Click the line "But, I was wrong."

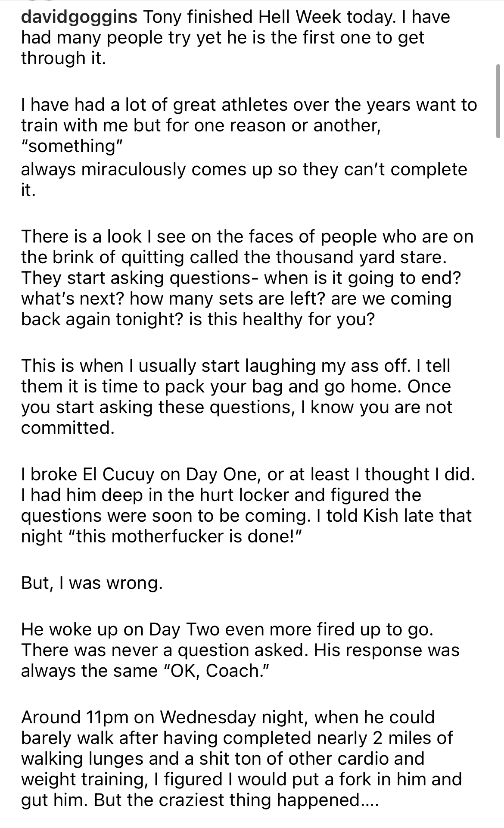click(x=92, y=583)
